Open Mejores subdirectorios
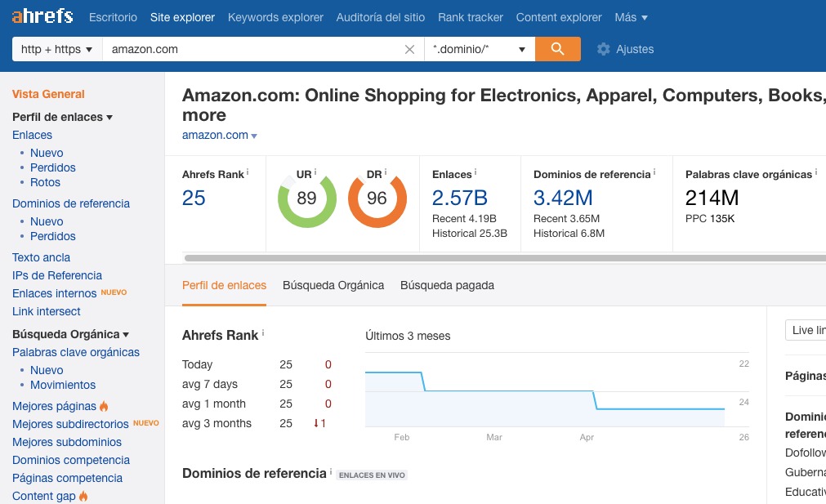This screenshot has width=826, height=504. [70, 424]
